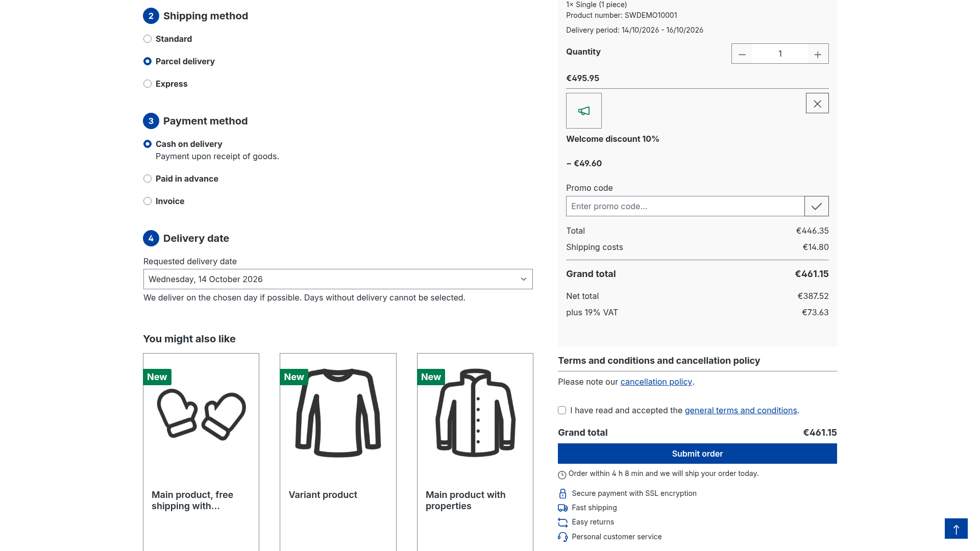Open 'Variant product' title link
Viewport: 980px width, 551px height.
point(323,495)
